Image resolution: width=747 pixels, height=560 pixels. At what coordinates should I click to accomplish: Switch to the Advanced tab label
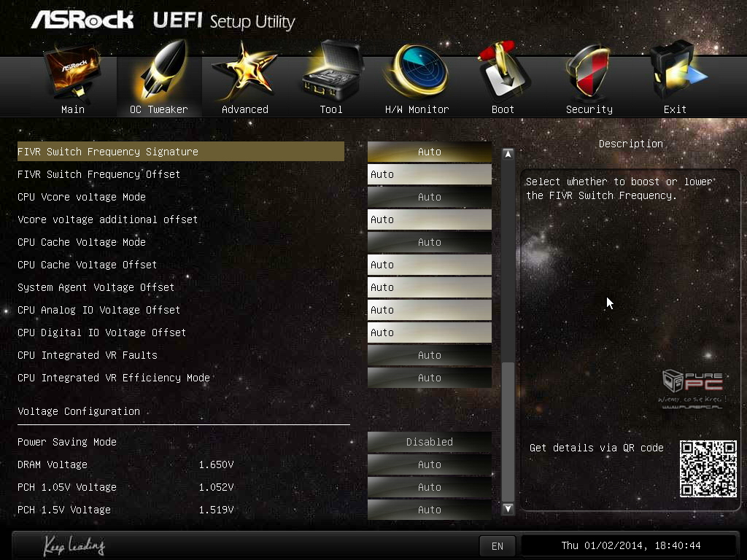(x=245, y=109)
